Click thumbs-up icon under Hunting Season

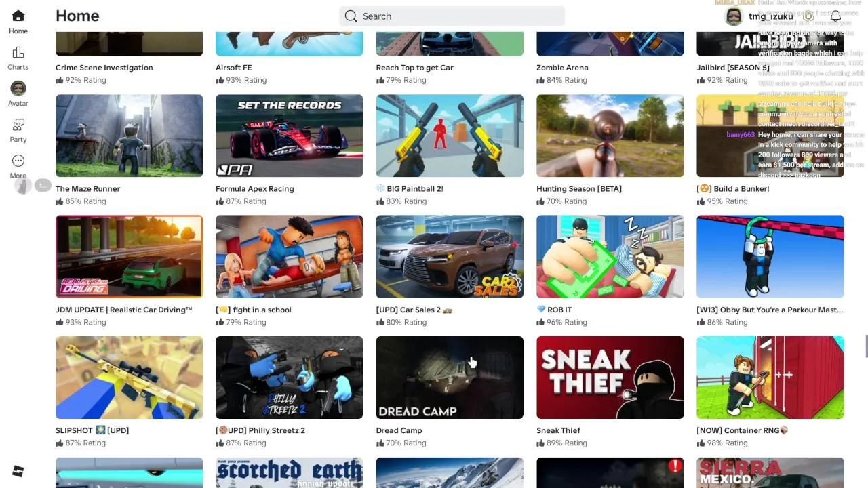tap(540, 201)
